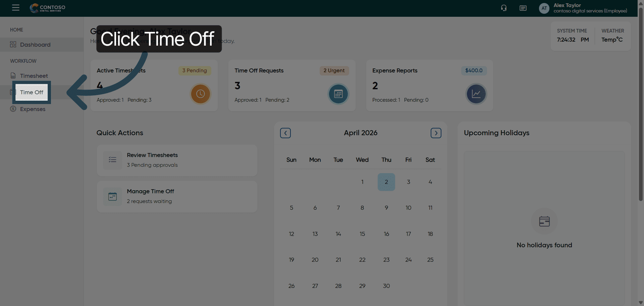Select April 15 on the calendar
Screen dimensions: 644x306
click(362, 234)
